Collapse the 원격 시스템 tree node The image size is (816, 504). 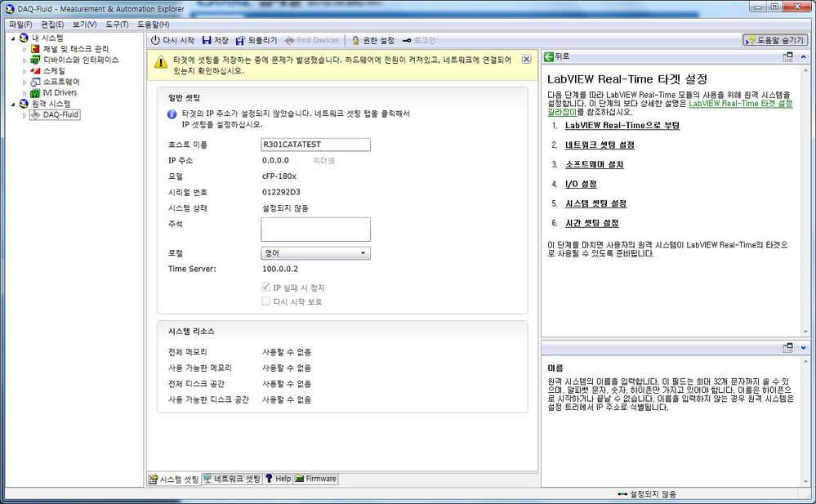pyautogui.click(x=13, y=104)
